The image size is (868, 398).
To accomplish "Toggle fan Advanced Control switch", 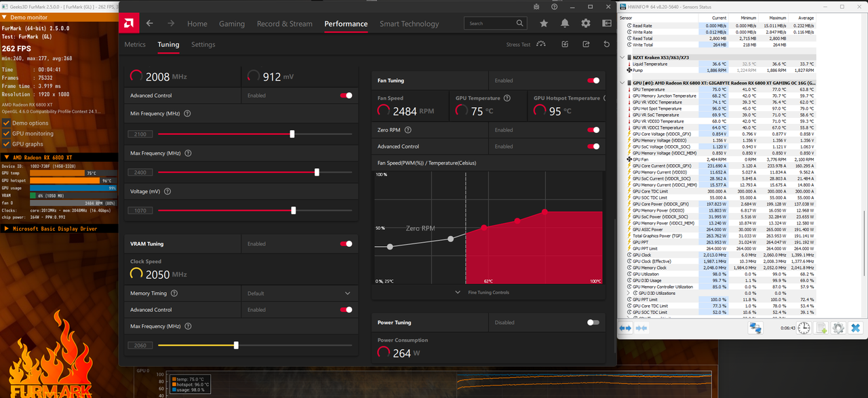I will point(594,146).
